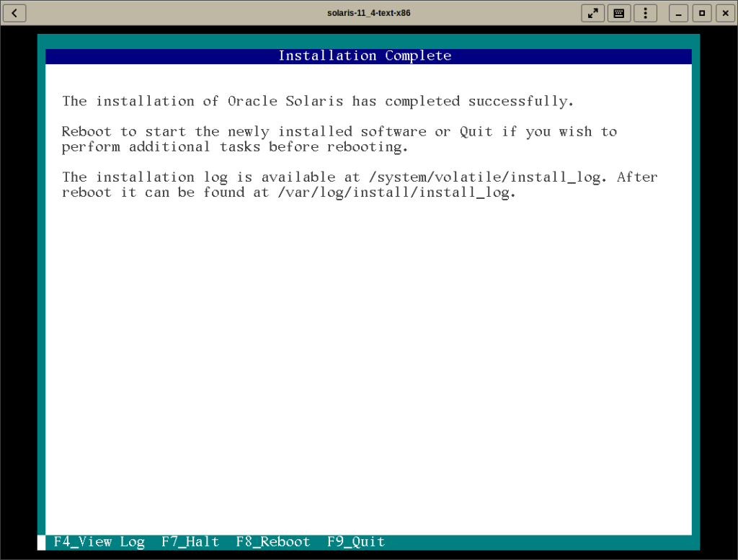Choose F7_Halt in the footer
The image size is (738, 560).
[190, 542]
